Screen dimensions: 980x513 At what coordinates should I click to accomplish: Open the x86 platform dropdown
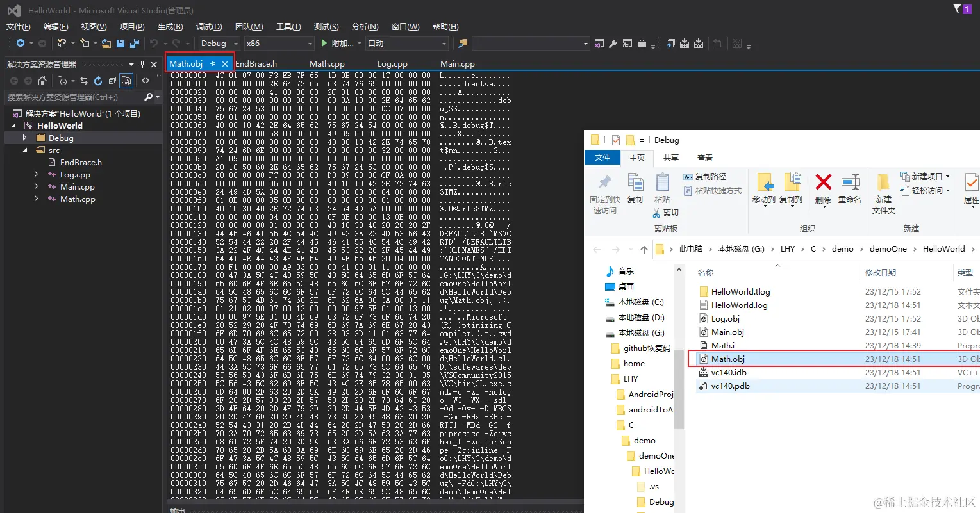coord(310,44)
